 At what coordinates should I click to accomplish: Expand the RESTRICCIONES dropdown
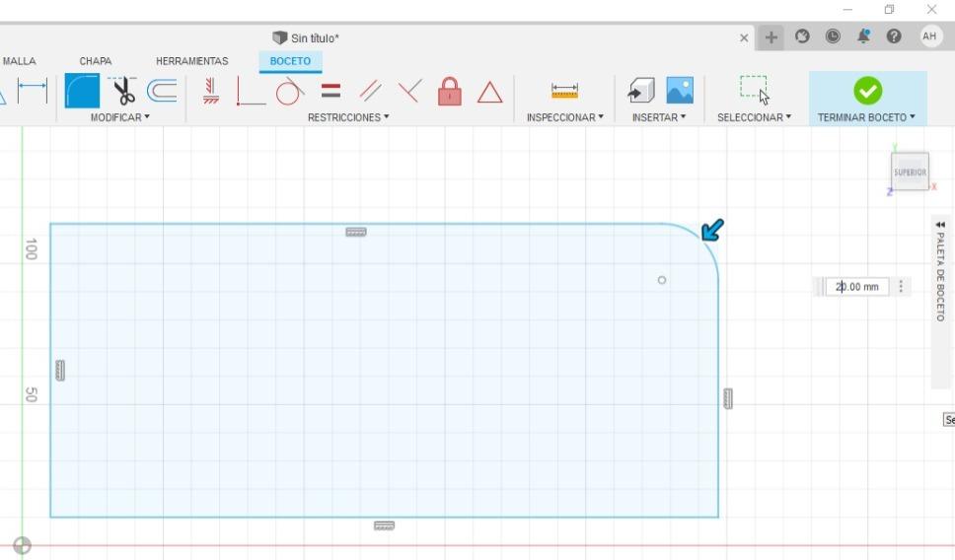pos(348,117)
